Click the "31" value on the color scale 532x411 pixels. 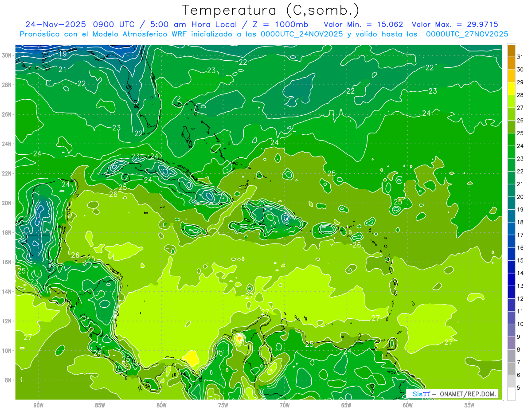pyautogui.click(x=520, y=57)
